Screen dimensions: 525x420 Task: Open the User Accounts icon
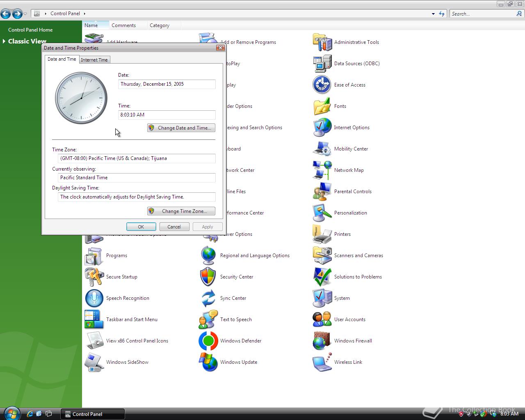click(x=322, y=319)
